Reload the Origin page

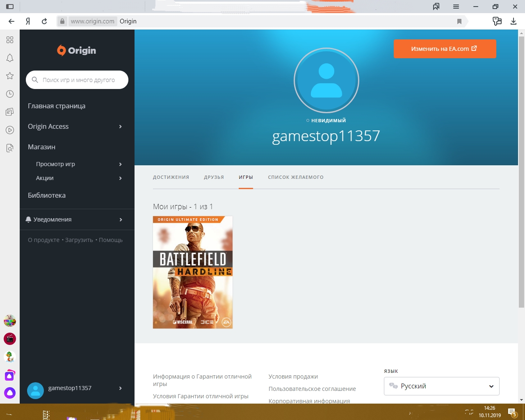[44, 21]
